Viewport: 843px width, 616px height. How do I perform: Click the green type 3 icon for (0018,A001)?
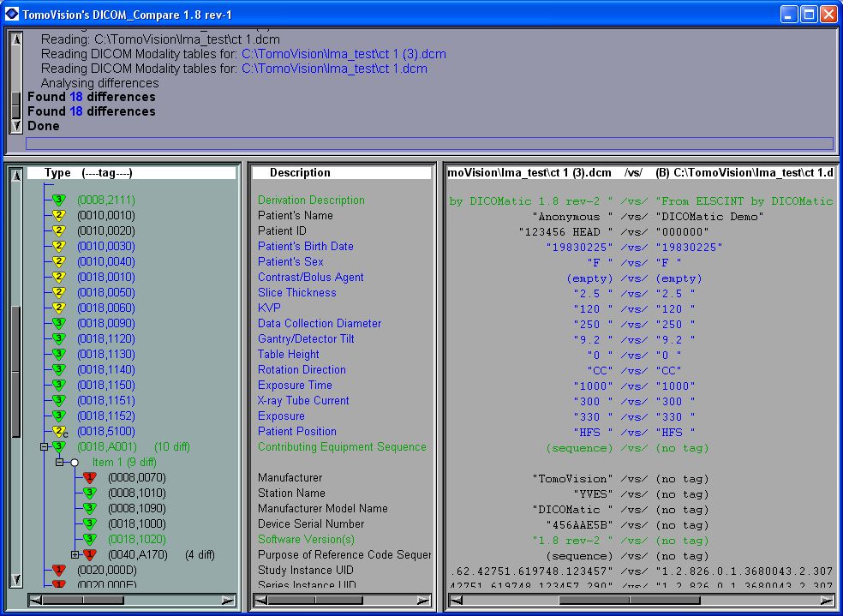58,446
